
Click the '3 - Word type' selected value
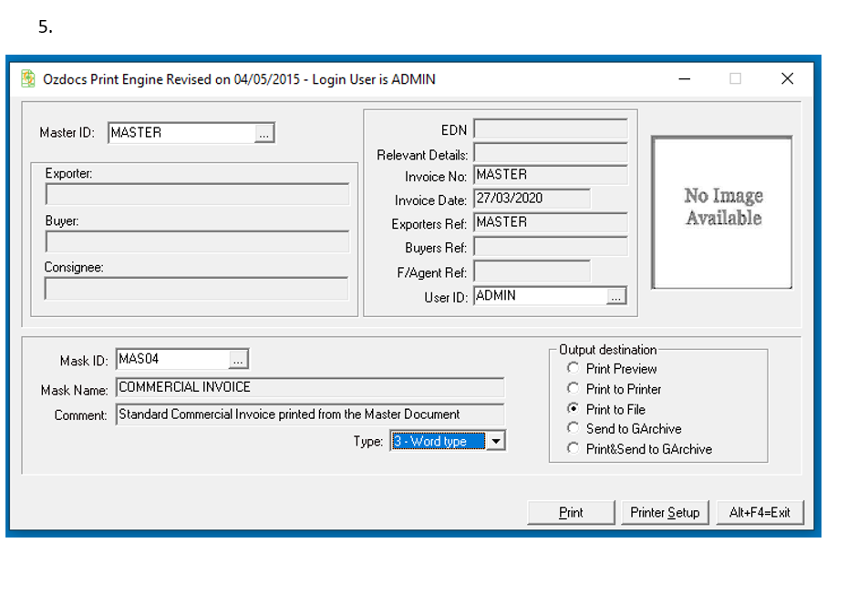tap(438, 441)
